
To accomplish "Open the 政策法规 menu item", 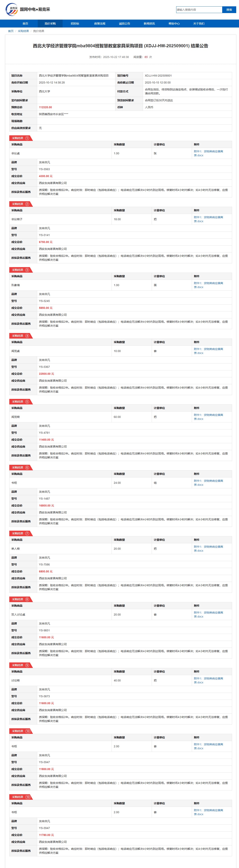I will point(100,24).
